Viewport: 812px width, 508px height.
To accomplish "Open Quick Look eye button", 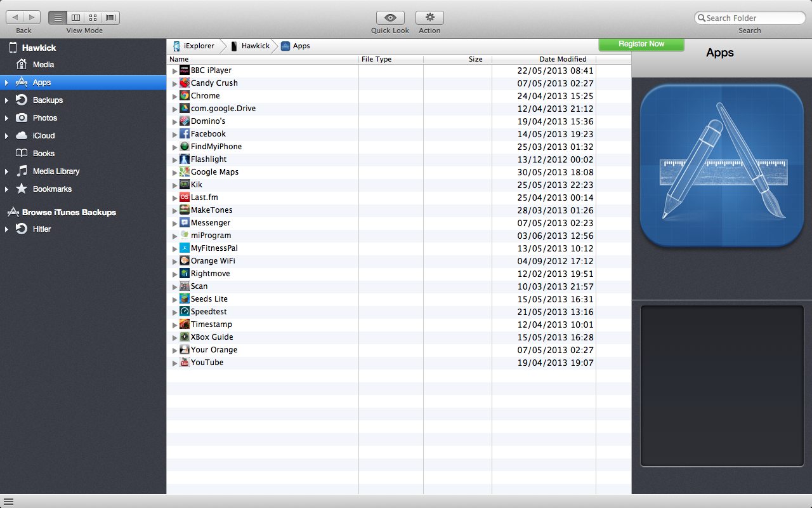I will coord(390,18).
